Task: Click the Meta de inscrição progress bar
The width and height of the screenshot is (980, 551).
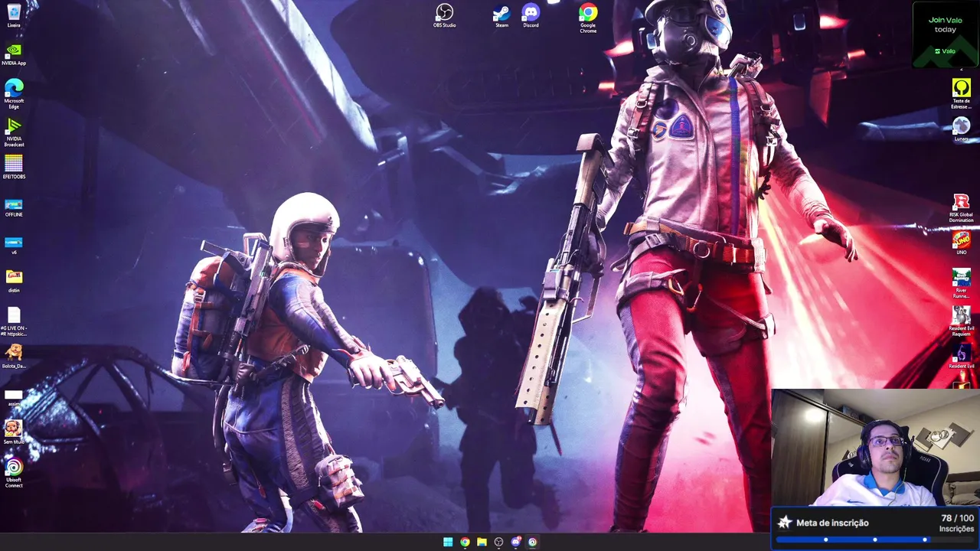Action: (875, 540)
